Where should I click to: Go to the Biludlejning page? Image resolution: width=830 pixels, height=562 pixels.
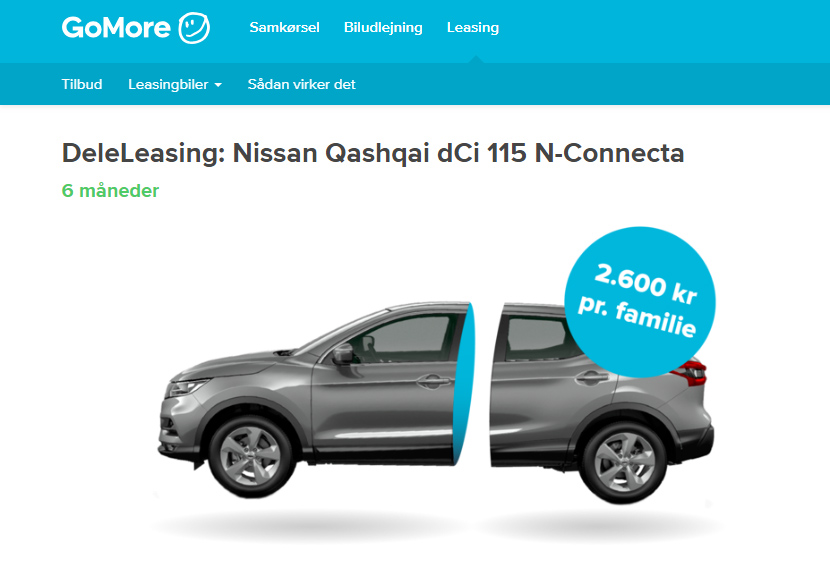(x=383, y=28)
